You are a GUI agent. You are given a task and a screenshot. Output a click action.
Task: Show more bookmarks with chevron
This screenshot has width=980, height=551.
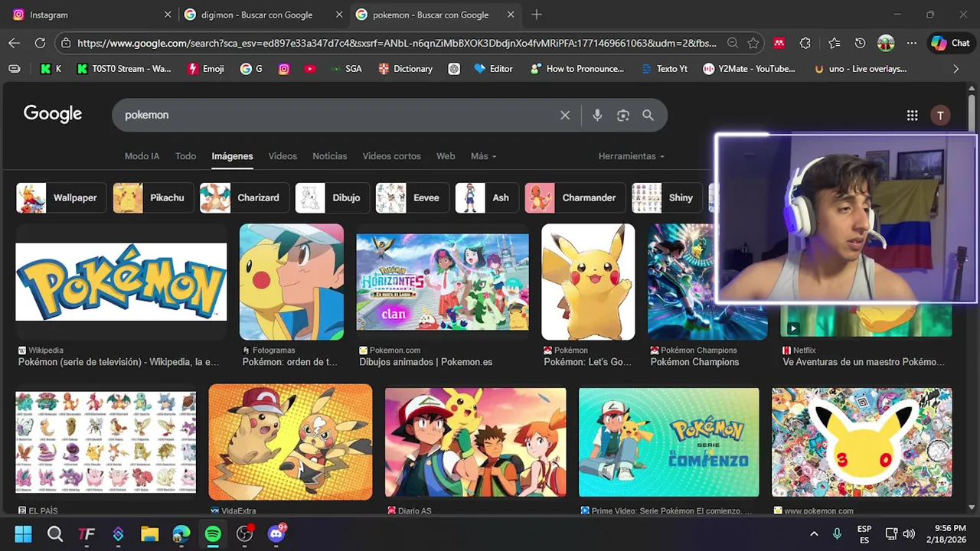click(x=955, y=69)
